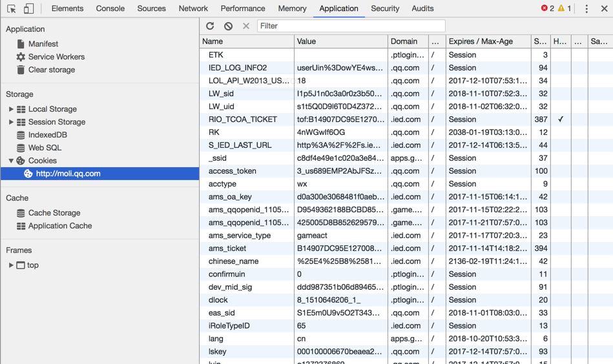Select the dev_mid_sig cookie row

pyautogui.click(x=406, y=287)
